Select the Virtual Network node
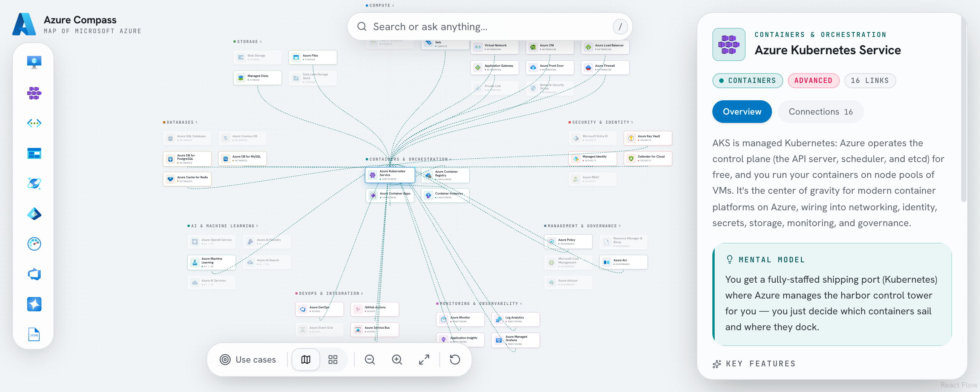Screen dimensions: 980x392 click(x=495, y=47)
